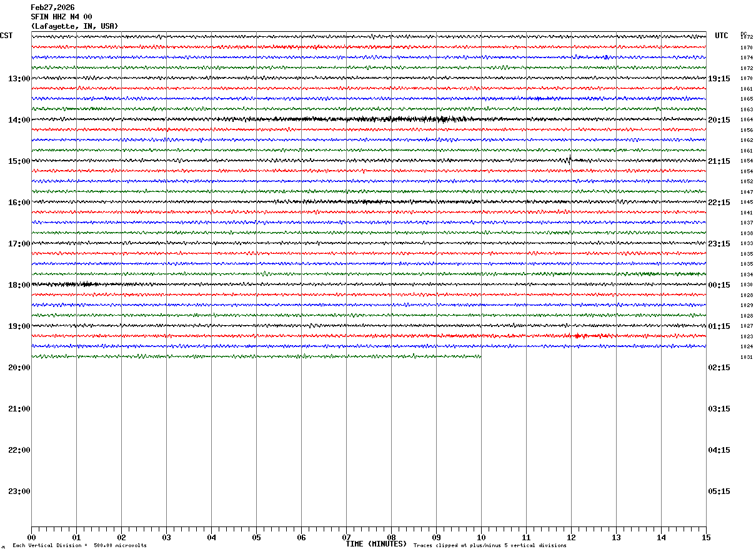Click the DC offset value 1030

tap(747, 285)
